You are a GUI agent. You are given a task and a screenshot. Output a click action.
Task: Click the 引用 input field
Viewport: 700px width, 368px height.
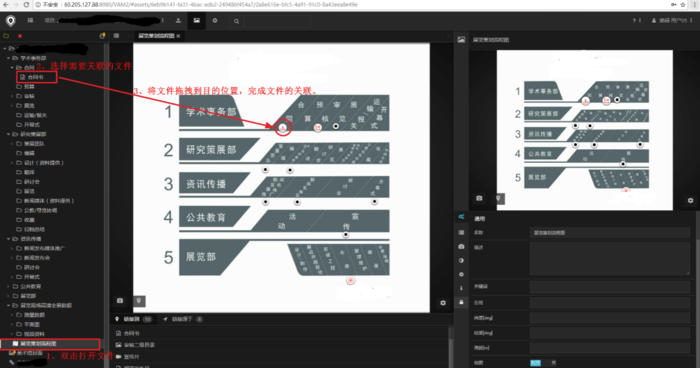610,302
